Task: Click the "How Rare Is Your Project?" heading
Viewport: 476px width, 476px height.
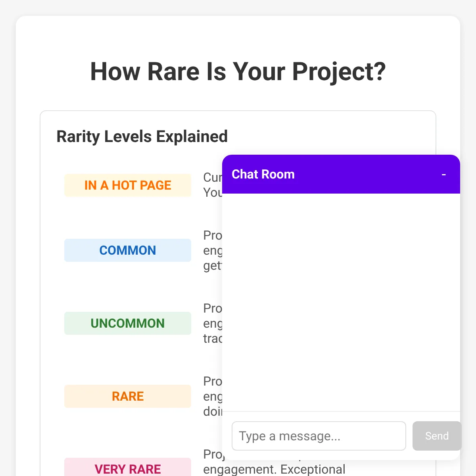Action: 238,71
